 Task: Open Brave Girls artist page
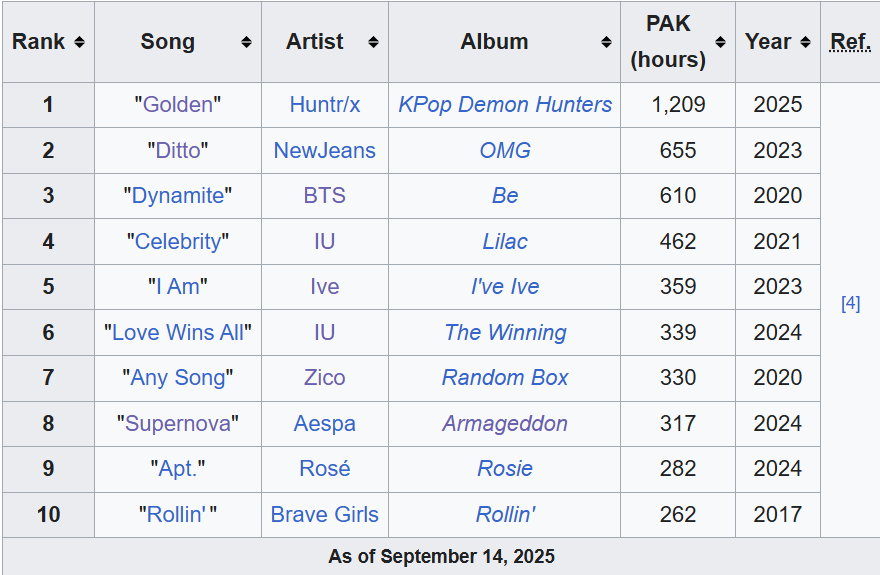[x=325, y=515]
